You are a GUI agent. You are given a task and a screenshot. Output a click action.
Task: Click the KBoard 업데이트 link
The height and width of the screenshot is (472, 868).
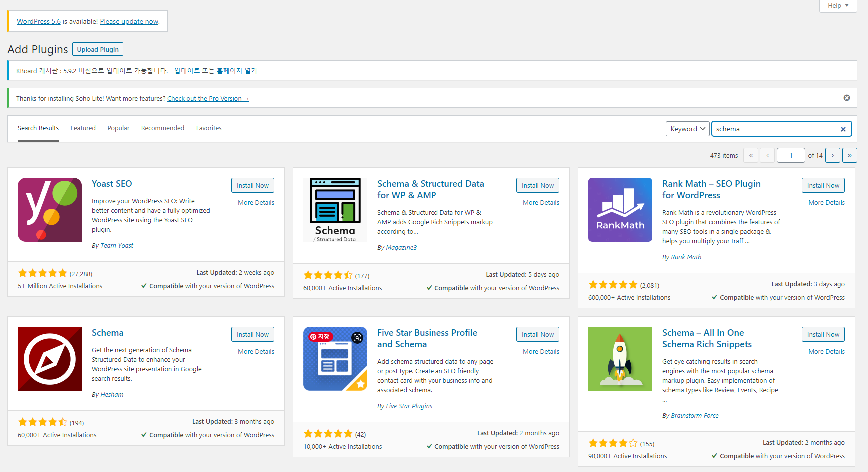click(187, 71)
